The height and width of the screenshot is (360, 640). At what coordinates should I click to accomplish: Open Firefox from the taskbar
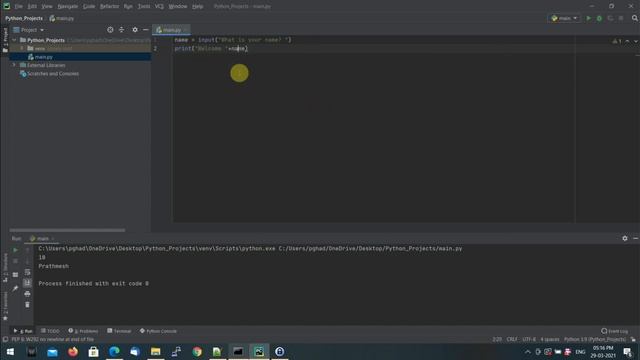(x=73, y=351)
